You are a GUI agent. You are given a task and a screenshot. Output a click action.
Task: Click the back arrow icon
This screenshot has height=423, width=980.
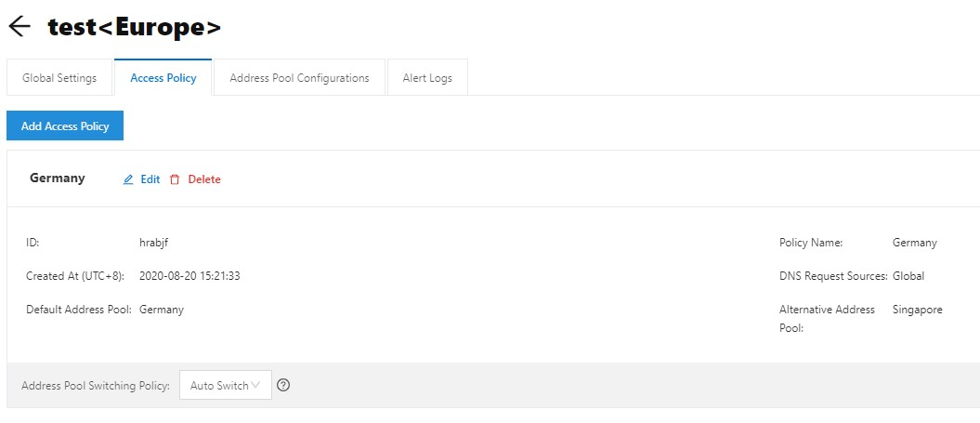20,27
